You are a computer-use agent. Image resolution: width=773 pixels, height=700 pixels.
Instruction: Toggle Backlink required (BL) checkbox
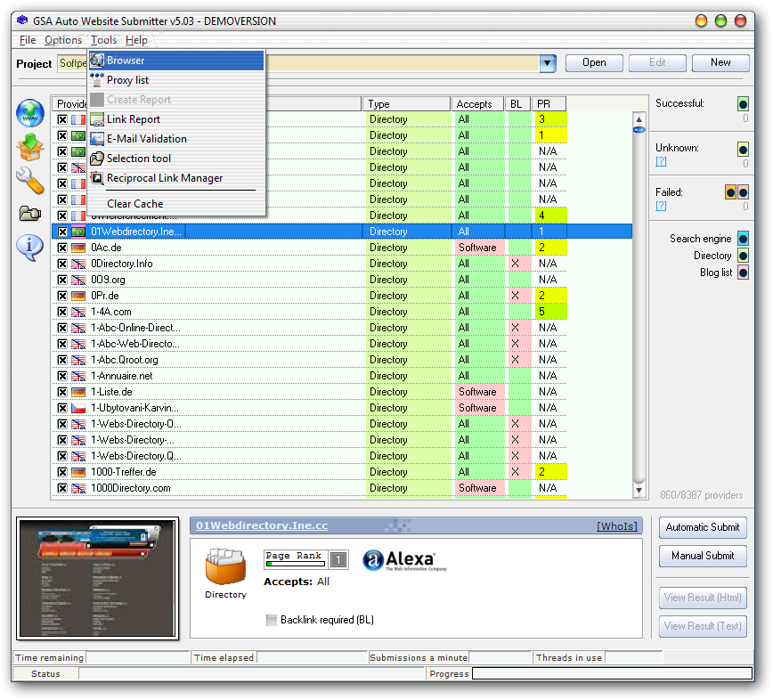tap(271, 620)
